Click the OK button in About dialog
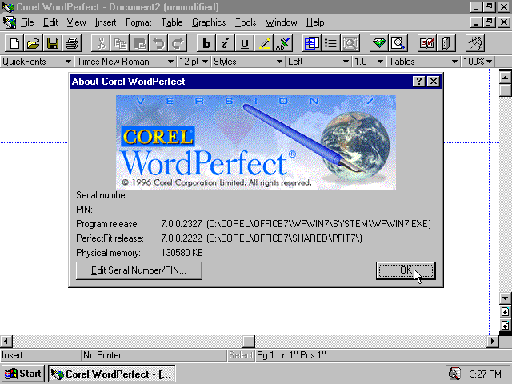 (x=406, y=270)
